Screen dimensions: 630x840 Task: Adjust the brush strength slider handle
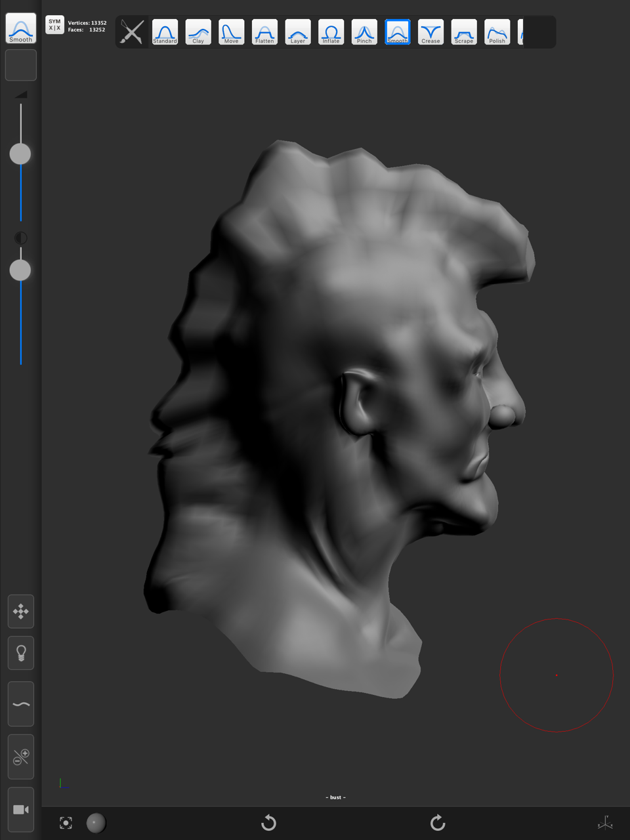click(x=20, y=270)
